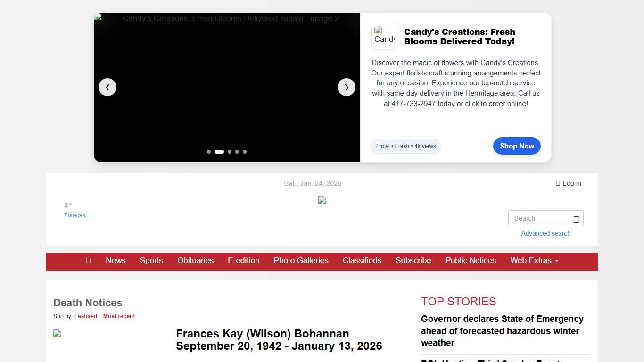Click the next slide arrow in carousel
644x362 pixels.
pos(347,87)
